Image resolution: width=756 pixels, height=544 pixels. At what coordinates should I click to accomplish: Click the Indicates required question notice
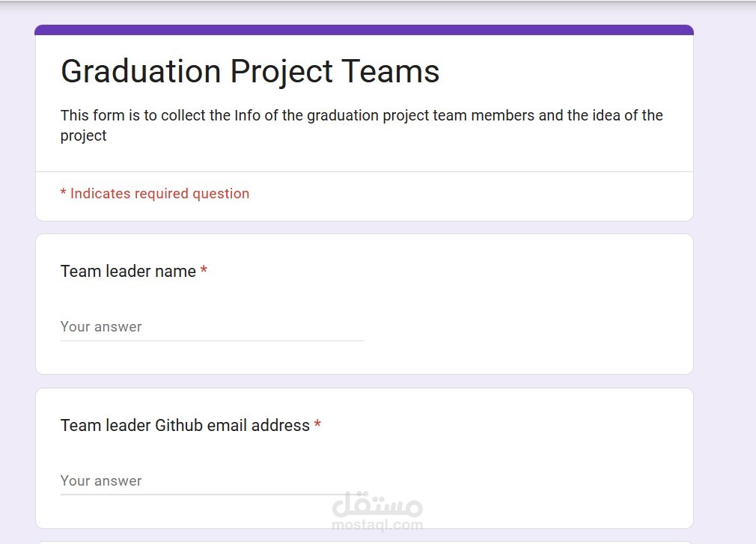(155, 194)
